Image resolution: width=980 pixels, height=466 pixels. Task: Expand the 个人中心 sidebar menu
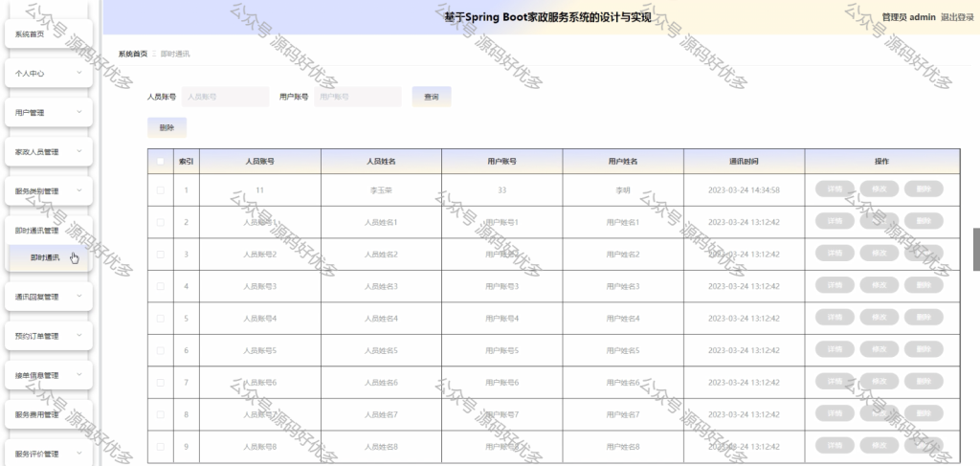49,73
